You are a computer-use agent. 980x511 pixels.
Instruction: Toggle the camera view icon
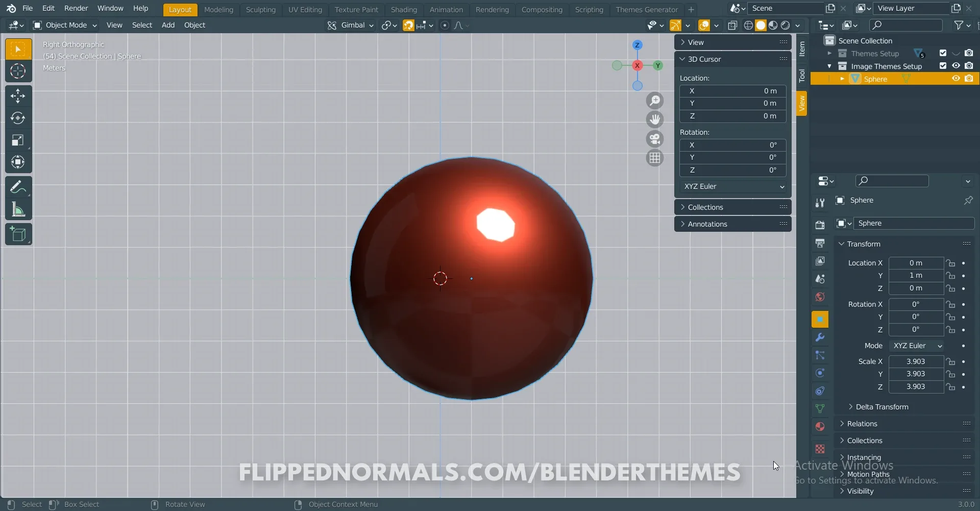(655, 138)
